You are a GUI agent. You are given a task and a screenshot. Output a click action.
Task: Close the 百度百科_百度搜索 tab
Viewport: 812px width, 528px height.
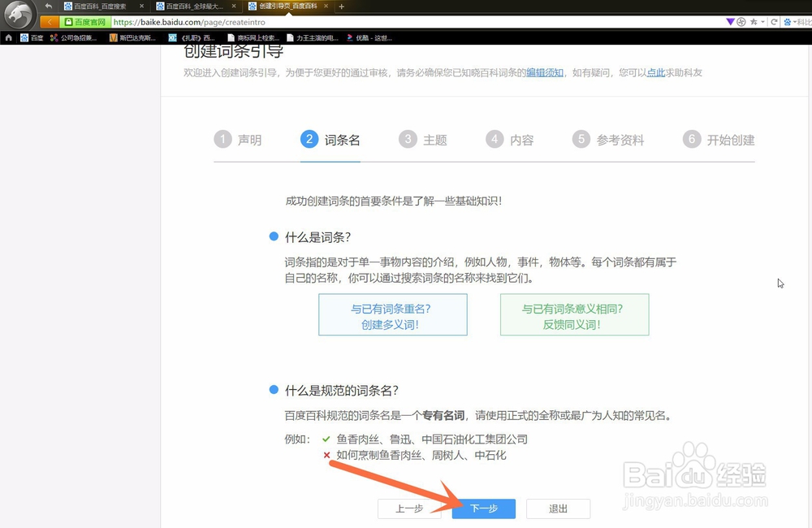tap(142, 6)
